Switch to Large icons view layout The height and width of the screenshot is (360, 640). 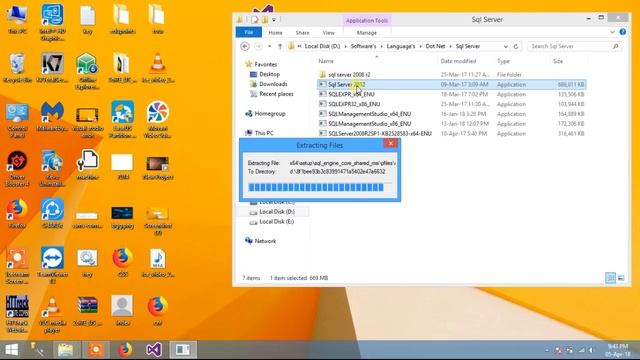(x=621, y=278)
